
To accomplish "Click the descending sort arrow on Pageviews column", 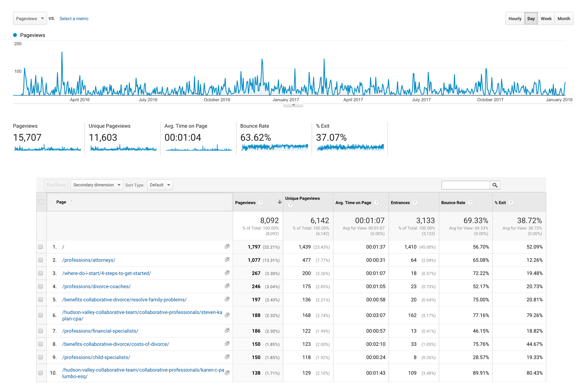I will (279, 202).
